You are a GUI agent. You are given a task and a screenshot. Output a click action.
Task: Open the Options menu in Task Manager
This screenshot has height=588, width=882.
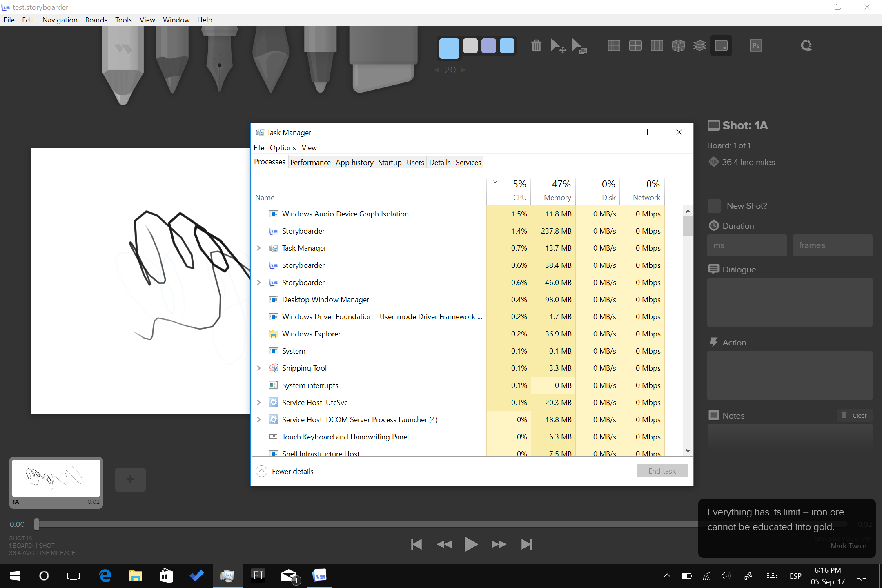click(x=283, y=147)
